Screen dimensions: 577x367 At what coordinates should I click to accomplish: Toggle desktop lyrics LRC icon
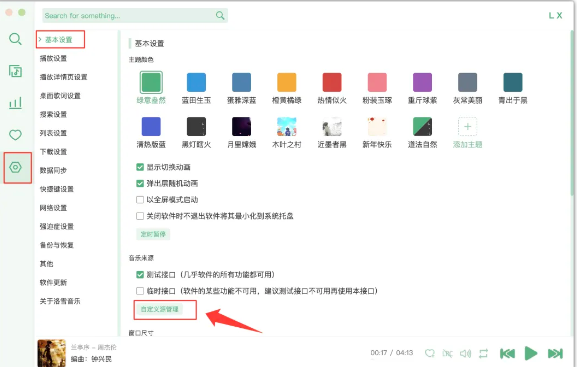(447, 353)
